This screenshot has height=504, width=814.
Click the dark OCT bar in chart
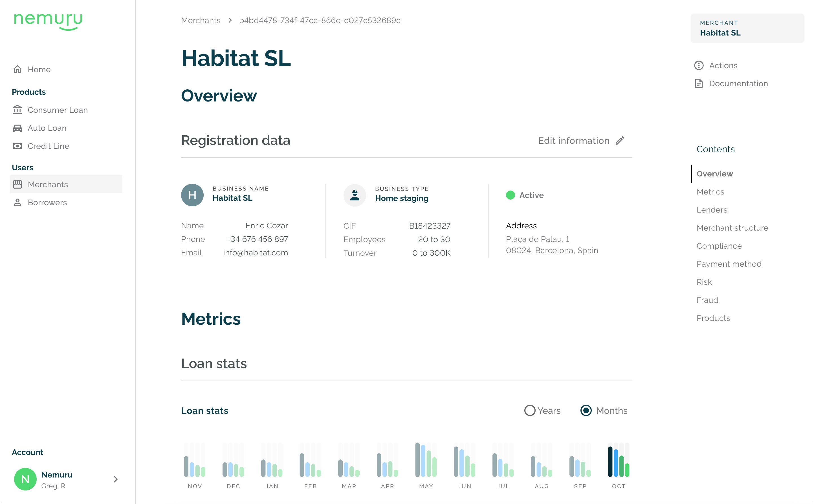click(610, 462)
